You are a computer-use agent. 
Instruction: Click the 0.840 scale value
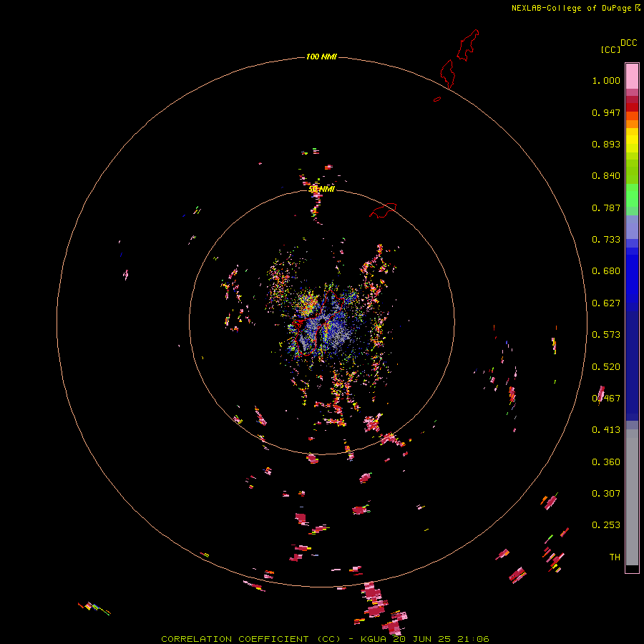[606, 176]
